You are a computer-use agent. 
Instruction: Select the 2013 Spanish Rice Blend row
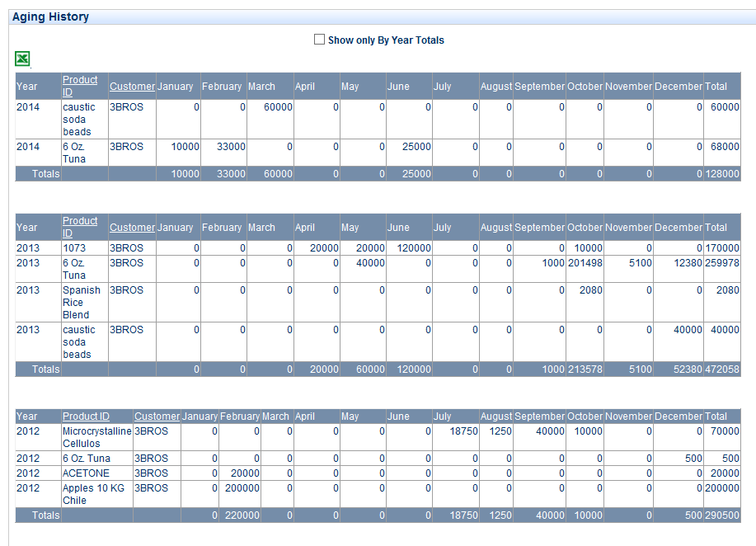coord(82,302)
